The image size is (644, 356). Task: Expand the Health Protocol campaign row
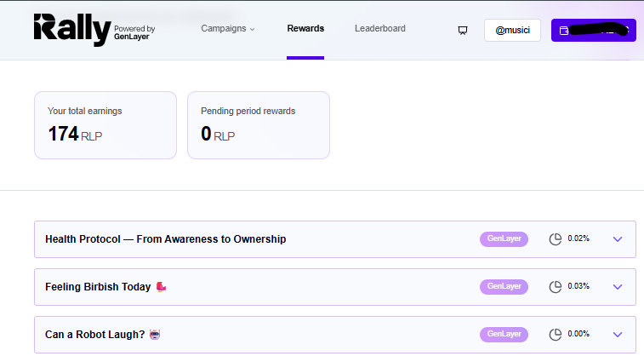(x=618, y=239)
